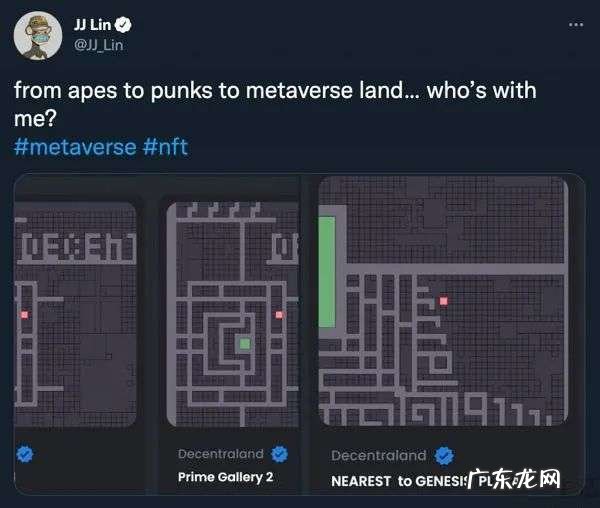Click JJ Lin's ape profile avatar
600x508 pixels.
click(x=38, y=36)
